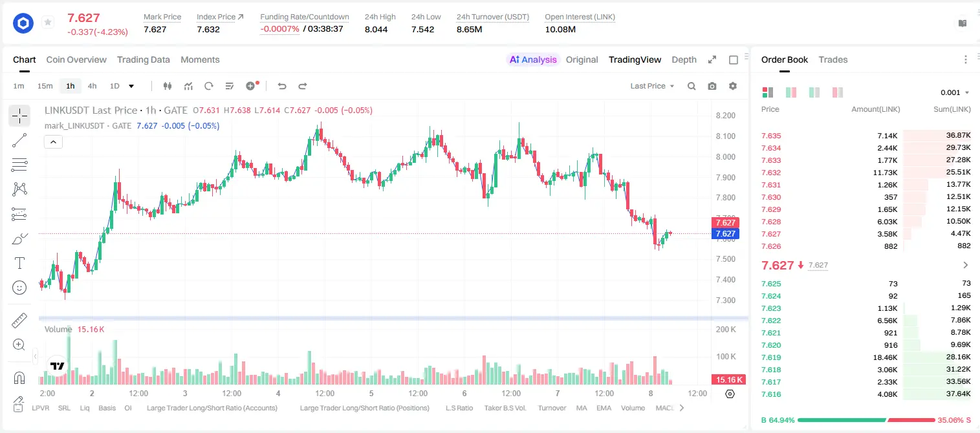Open chart search magnifier icon
The height and width of the screenshot is (433, 980).
click(691, 86)
